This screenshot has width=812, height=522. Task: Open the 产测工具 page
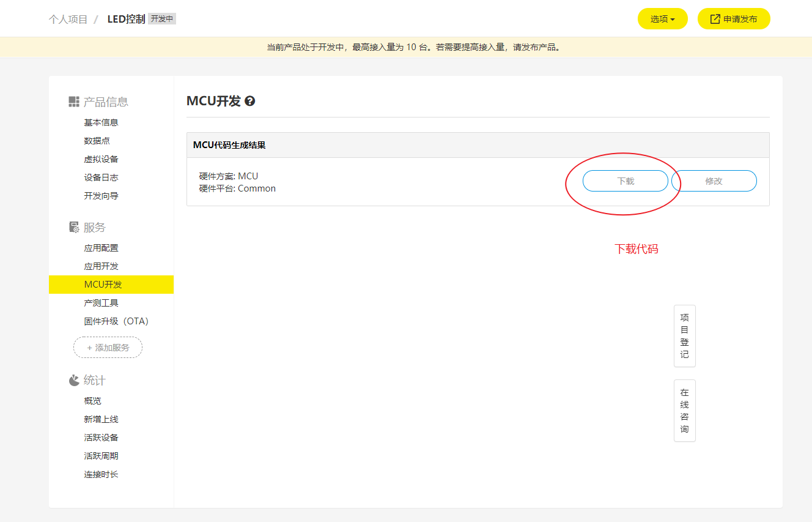pyautogui.click(x=102, y=302)
